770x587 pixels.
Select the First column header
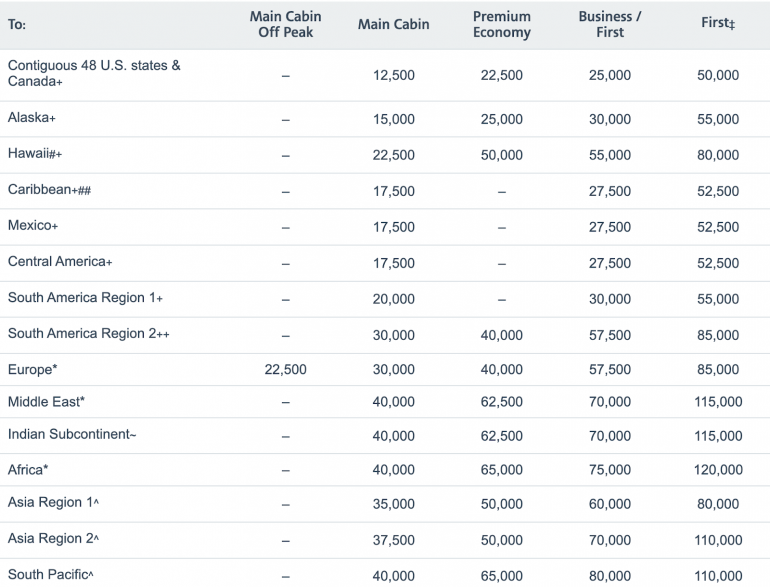click(x=717, y=24)
